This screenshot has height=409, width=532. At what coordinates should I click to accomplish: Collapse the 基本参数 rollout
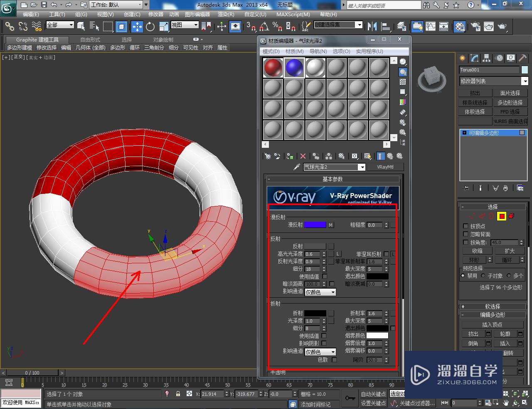(x=333, y=179)
